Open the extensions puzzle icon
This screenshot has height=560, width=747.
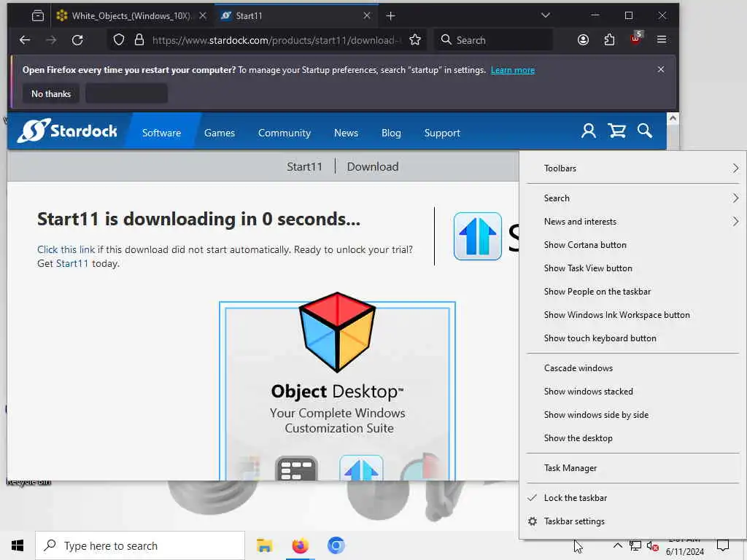(x=609, y=40)
